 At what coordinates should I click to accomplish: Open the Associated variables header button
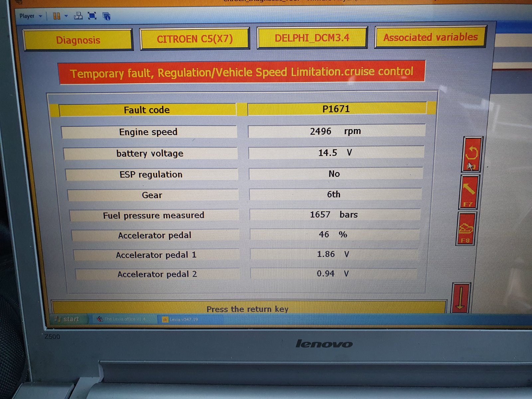point(431,37)
